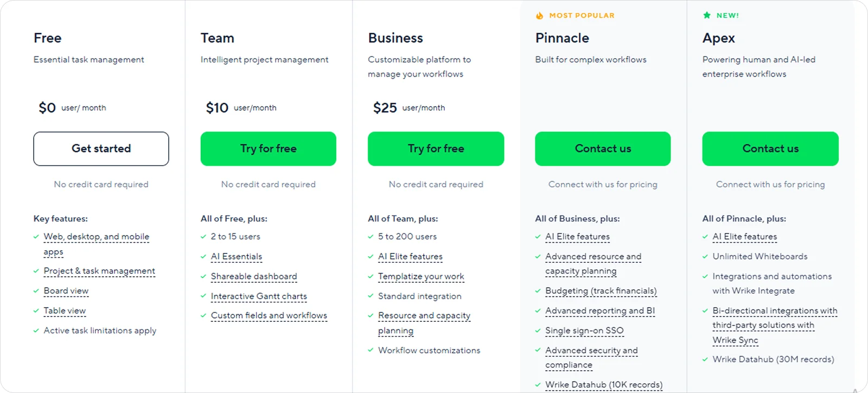Click the Advanced reporting and BI link

point(600,310)
